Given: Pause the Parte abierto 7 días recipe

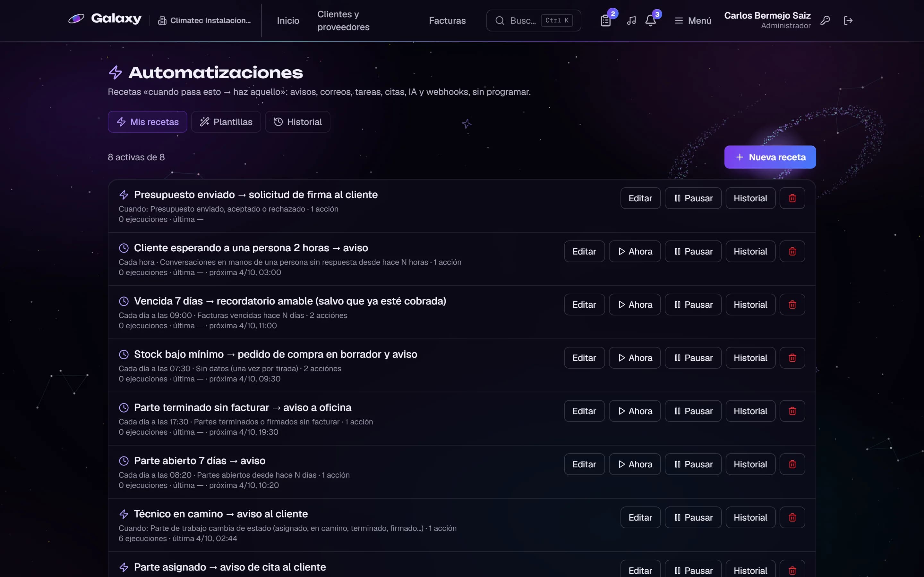Looking at the screenshot, I should click(x=693, y=464).
